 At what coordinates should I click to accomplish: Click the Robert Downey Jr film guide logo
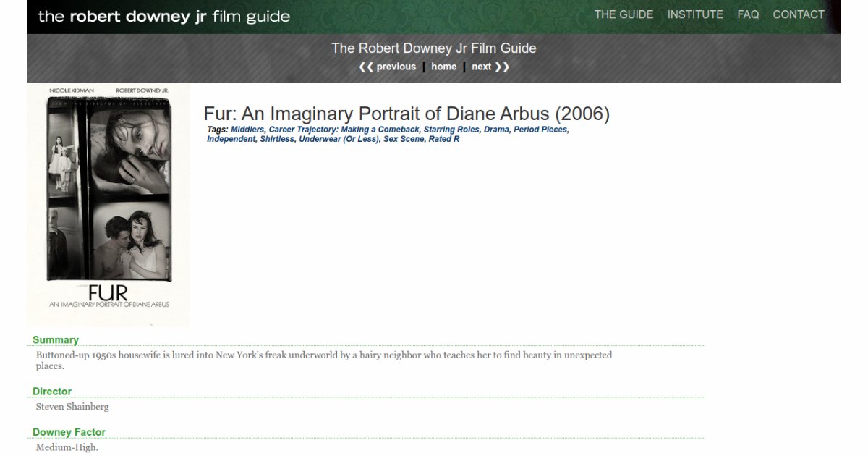163,17
